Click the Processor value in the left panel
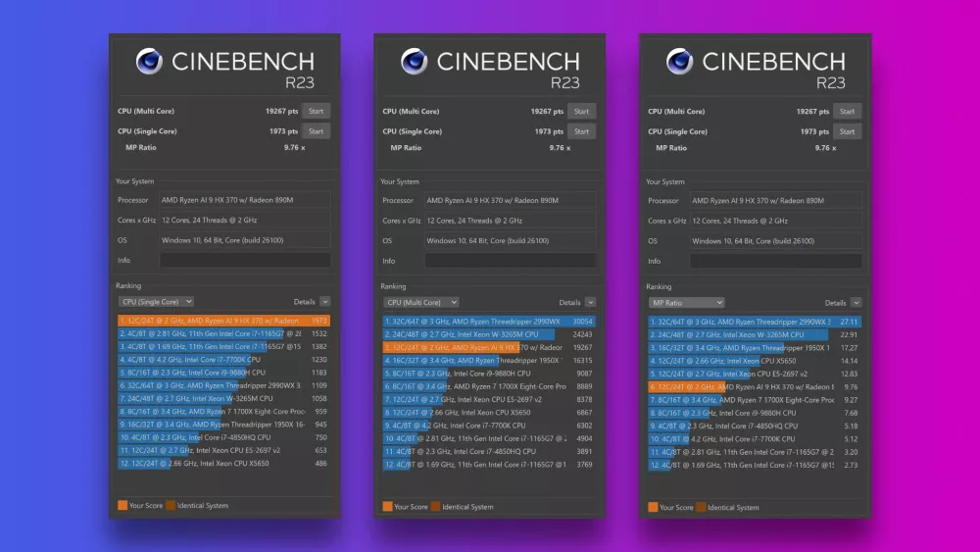 pos(245,200)
